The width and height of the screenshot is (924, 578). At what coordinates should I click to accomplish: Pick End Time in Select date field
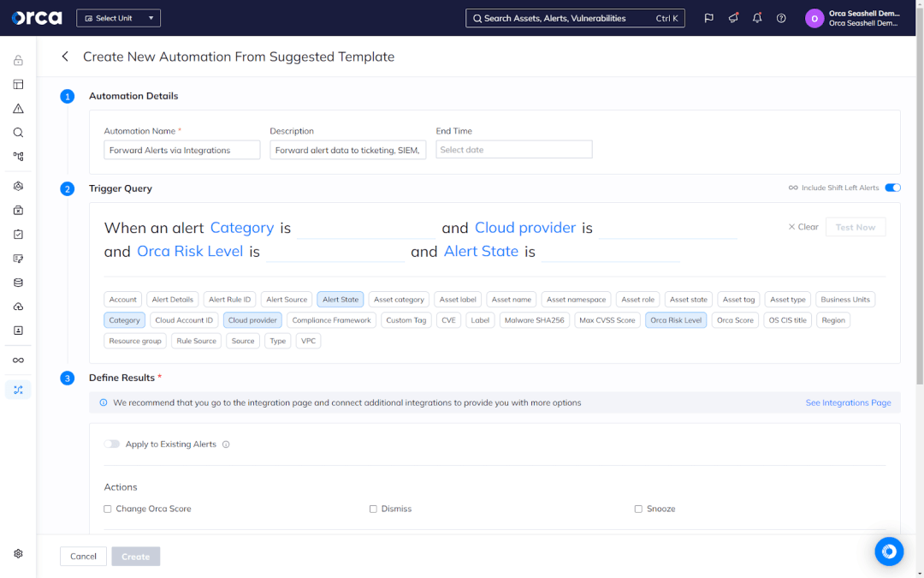514,150
